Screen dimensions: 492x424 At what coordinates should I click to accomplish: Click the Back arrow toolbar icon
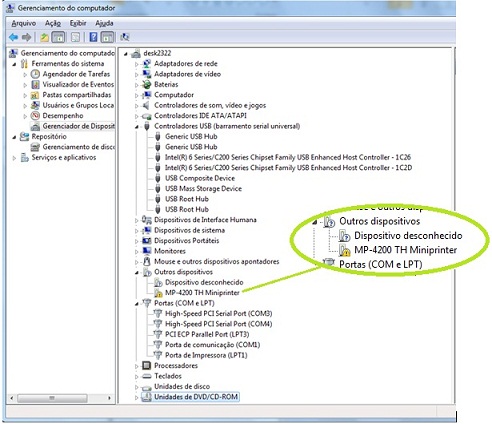click(x=13, y=37)
